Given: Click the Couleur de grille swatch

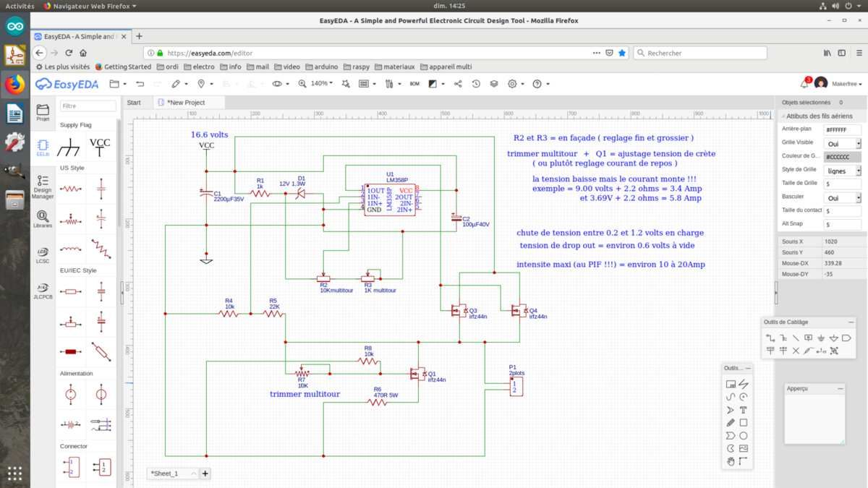Looking at the screenshot, I should [842, 157].
